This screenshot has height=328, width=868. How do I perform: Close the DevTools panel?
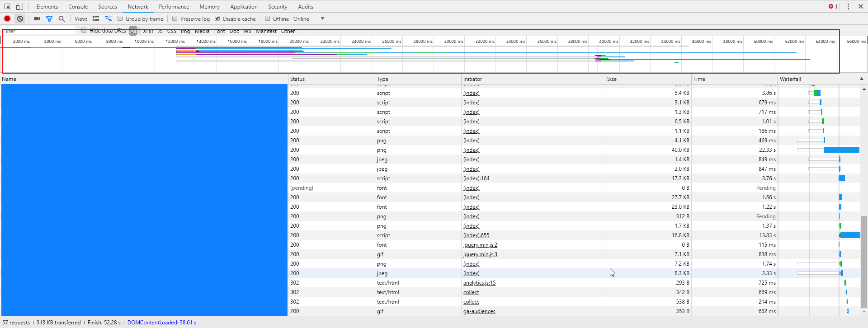click(861, 6)
